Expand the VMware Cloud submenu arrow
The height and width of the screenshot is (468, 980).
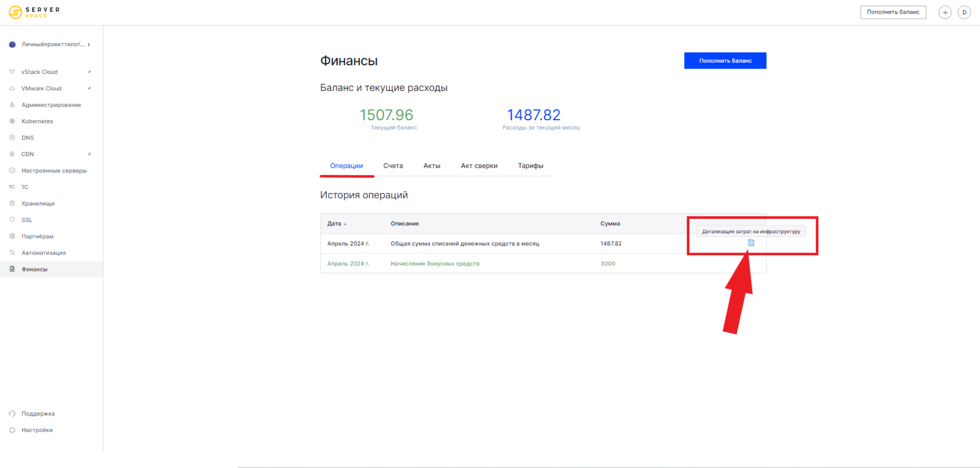click(89, 88)
